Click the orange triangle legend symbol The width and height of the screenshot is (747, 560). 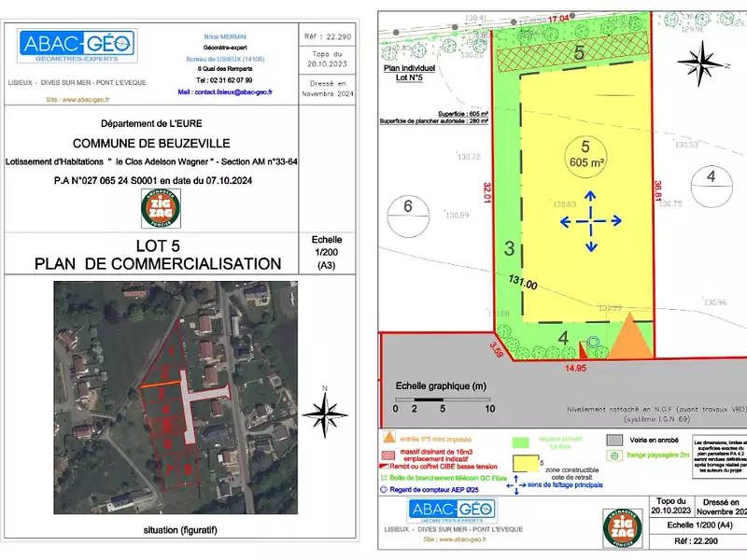click(389, 437)
